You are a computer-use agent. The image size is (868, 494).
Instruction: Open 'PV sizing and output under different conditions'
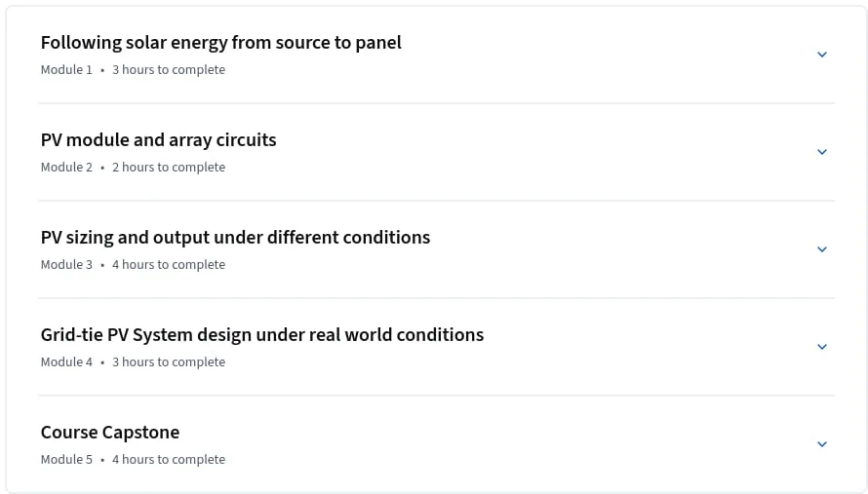point(235,238)
